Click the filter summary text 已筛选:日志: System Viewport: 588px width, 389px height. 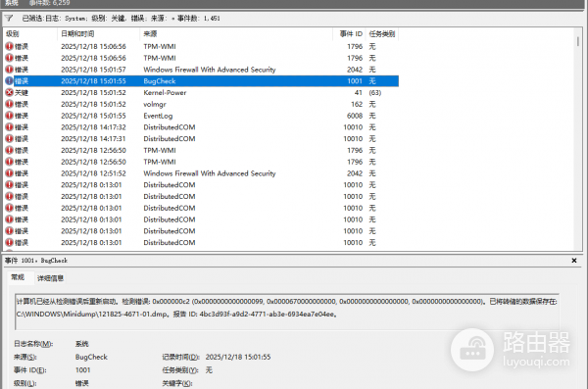pyautogui.click(x=55, y=18)
